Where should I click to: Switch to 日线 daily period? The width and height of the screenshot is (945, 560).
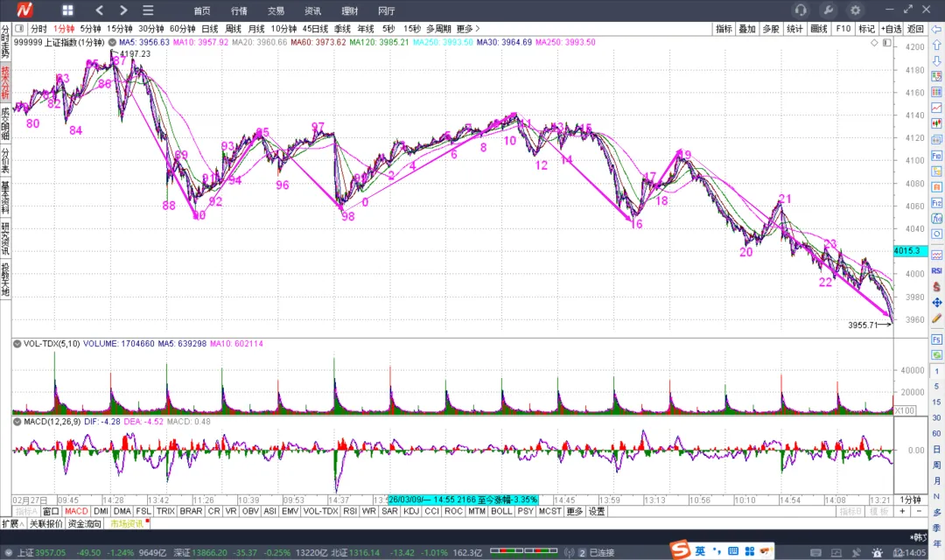(x=210, y=28)
